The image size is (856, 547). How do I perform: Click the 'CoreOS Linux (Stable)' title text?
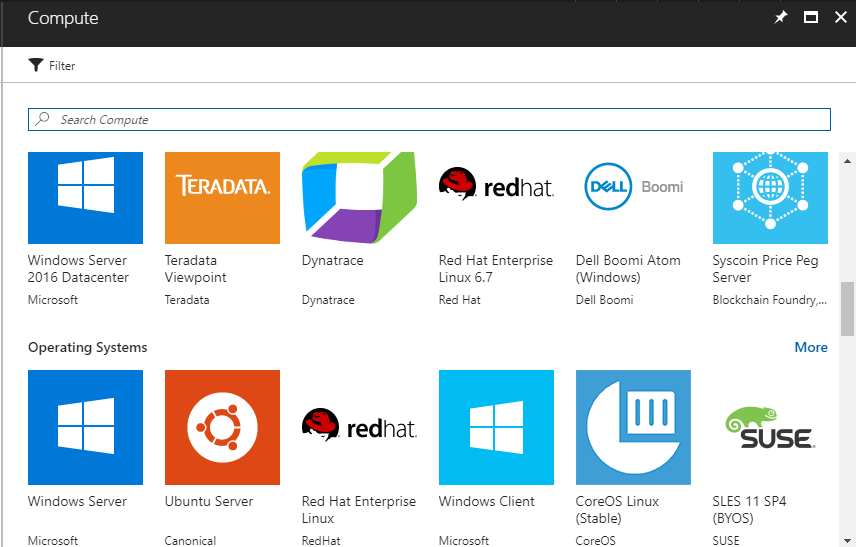617,509
